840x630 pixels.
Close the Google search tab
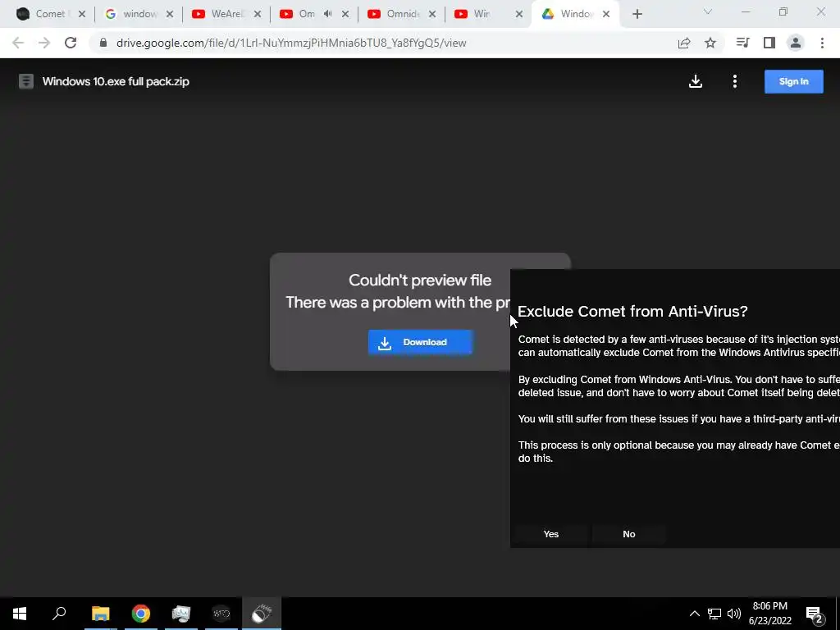click(x=169, y=14)
